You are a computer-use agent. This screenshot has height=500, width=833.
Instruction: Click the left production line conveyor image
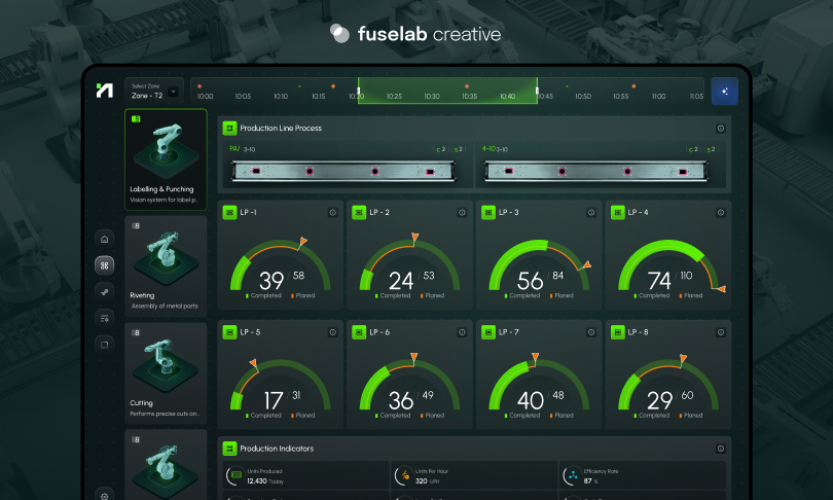point(344,171)
